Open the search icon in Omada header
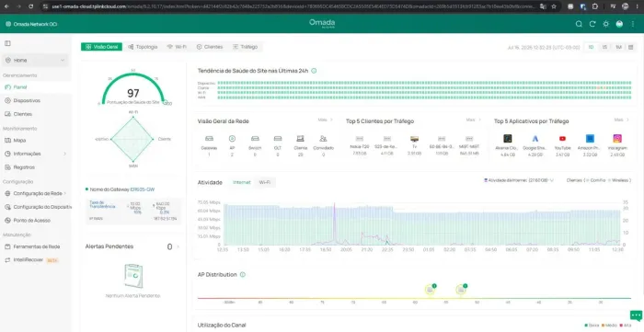The width and height of the screenshot is (644, 332). (x=579, y=24)
